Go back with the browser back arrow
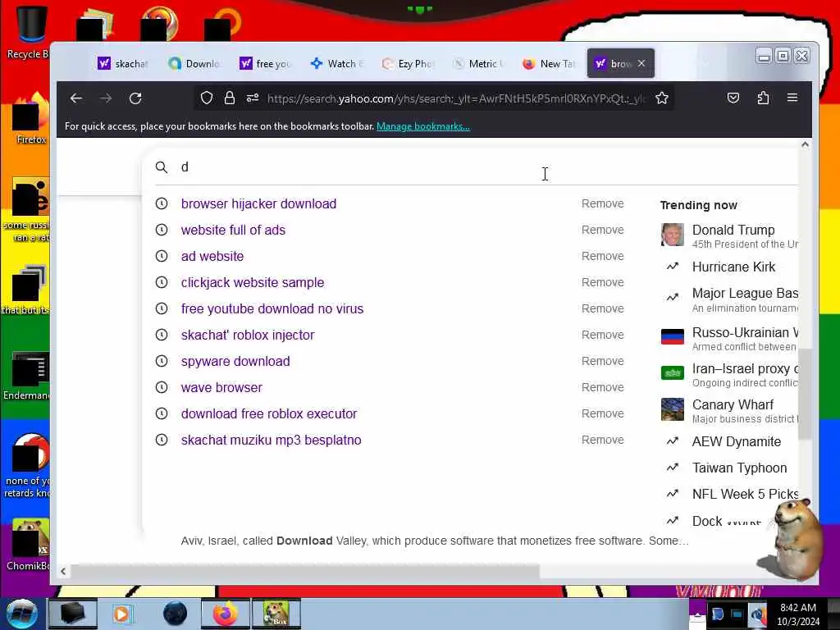The height and width of the screenshot is (630, 840). click(x=76, y=98)
